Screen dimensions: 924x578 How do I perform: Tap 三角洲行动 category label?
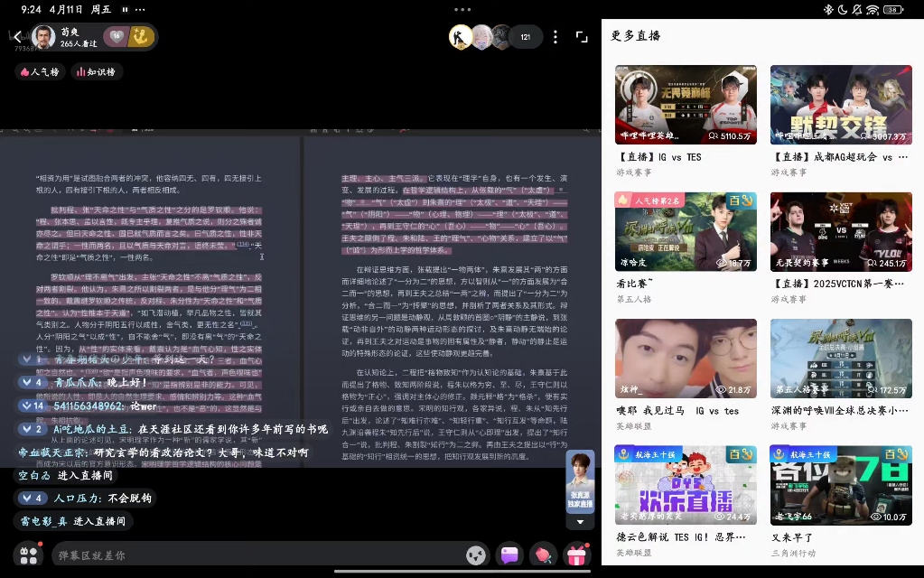coord(793,554)
